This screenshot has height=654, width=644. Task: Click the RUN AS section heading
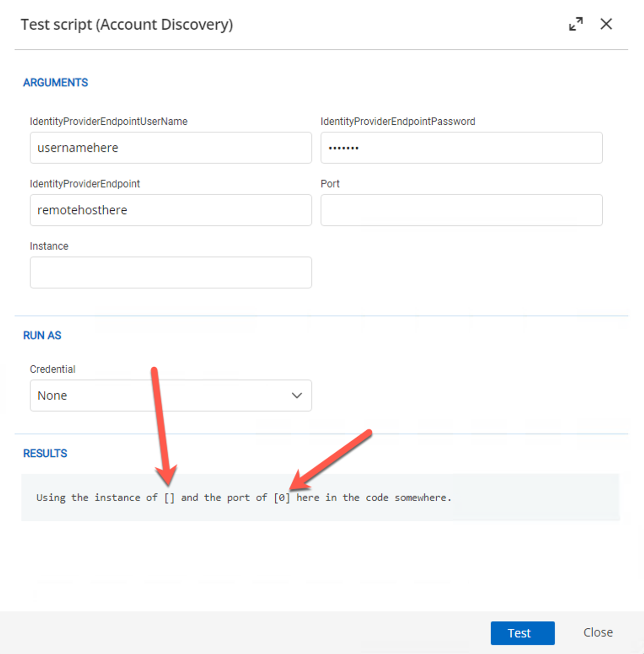point(42,336)
